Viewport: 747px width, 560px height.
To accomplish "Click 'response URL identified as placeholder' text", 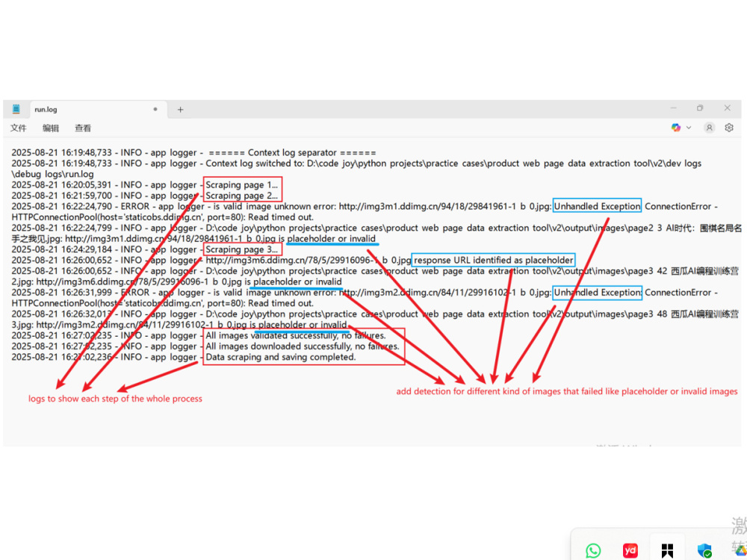I will [494, 261].
